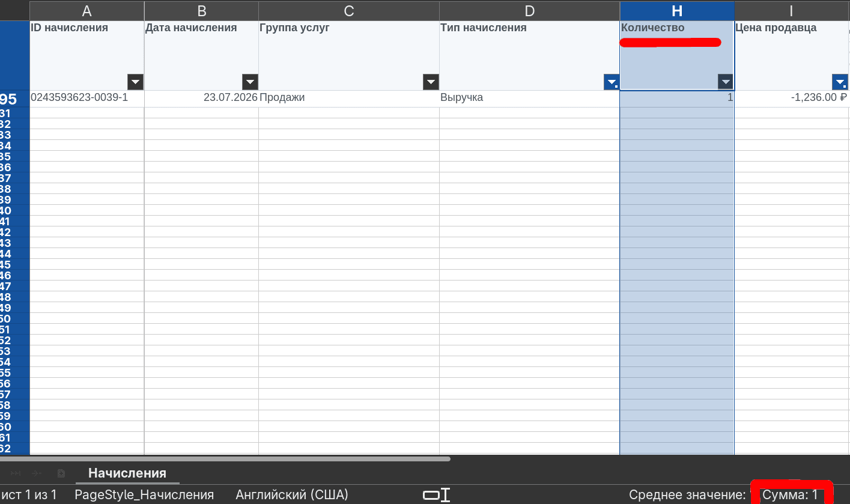850x504 pixels.
Task: Click the ID начисления header cell
Action: point(87,55)
